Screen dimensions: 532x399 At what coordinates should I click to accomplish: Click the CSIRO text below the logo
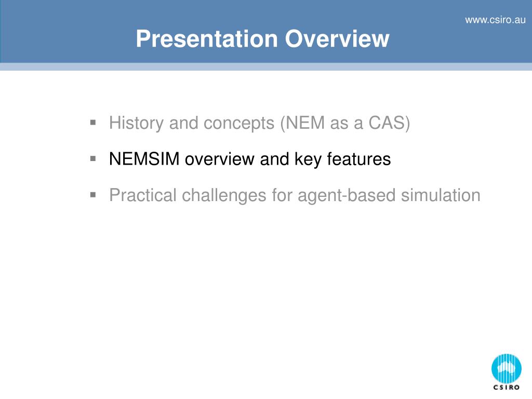point(506,388)
